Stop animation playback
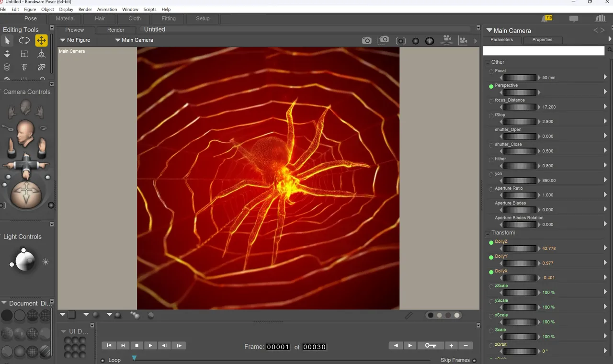613x364 pixels. pyautogui.click(x=136, y=345)
